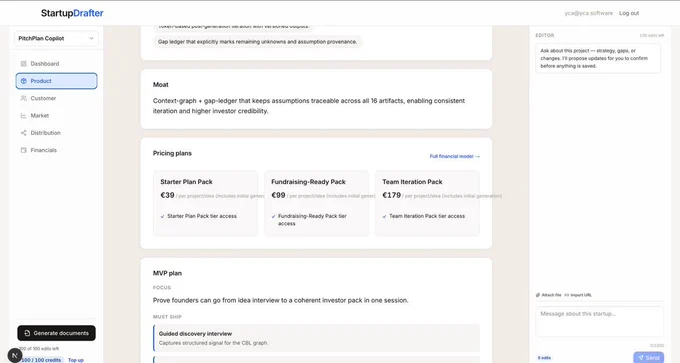Viewport: 680px width, 363px height.
Task: Click the Moat heading
Action: 160,85
